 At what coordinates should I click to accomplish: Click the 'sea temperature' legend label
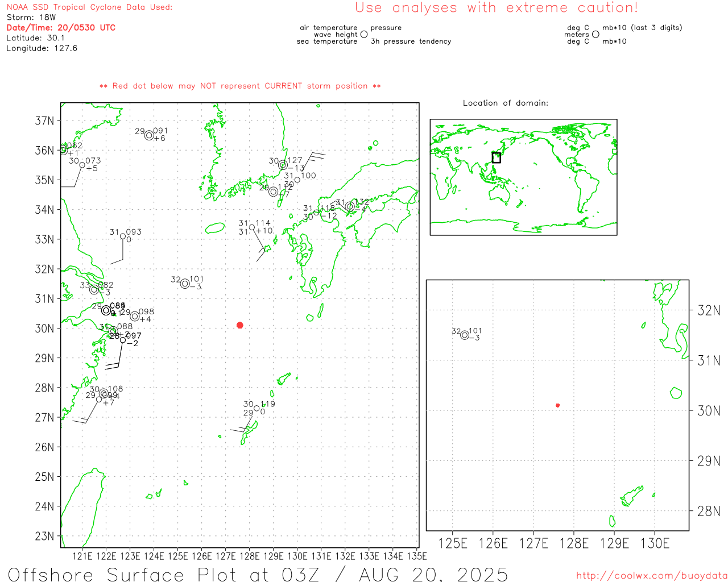coord(327,41)
